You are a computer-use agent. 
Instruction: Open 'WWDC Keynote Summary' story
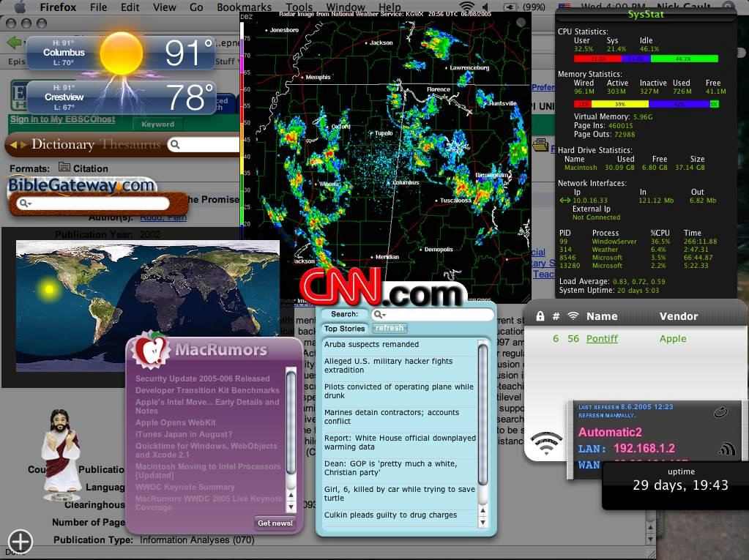pyautogui.click(x=185, y=487)
